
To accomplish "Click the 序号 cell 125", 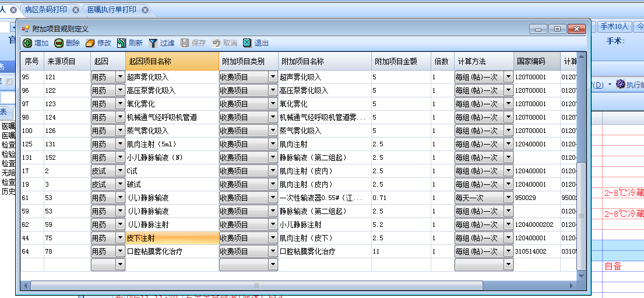I will click(x=32, y=144).
